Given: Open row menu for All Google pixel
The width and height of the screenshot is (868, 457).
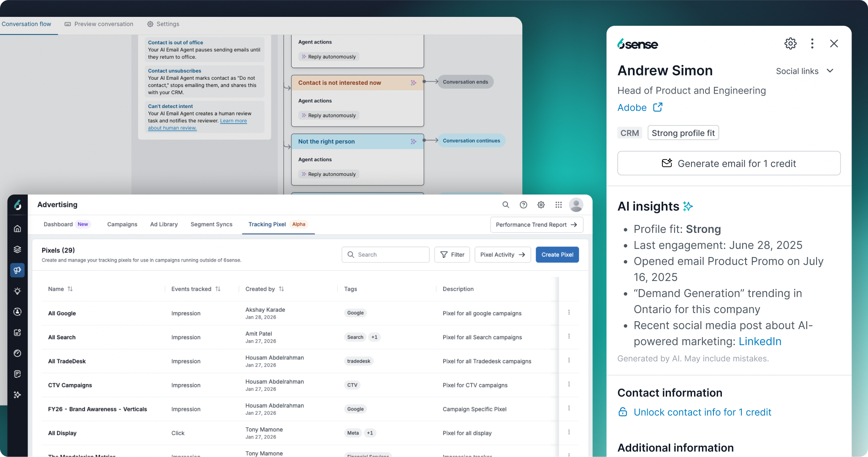Looking at the screenshot, I should [x=569, y=313].
